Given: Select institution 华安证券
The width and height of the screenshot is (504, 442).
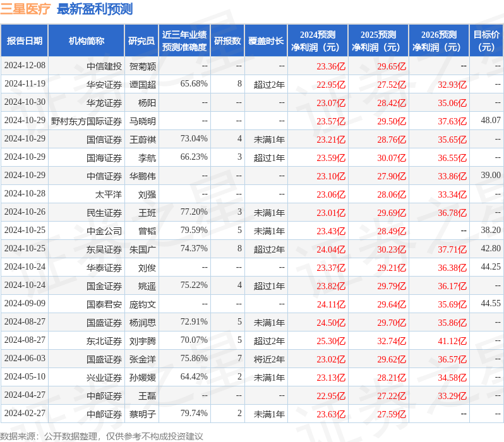Looking at the screenshot, I should click(x=104, y=85).
